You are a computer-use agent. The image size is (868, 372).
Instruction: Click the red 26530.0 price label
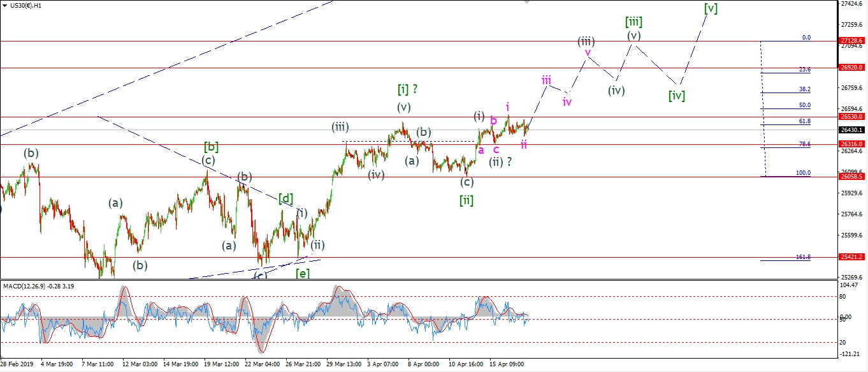tap(851, 117)
